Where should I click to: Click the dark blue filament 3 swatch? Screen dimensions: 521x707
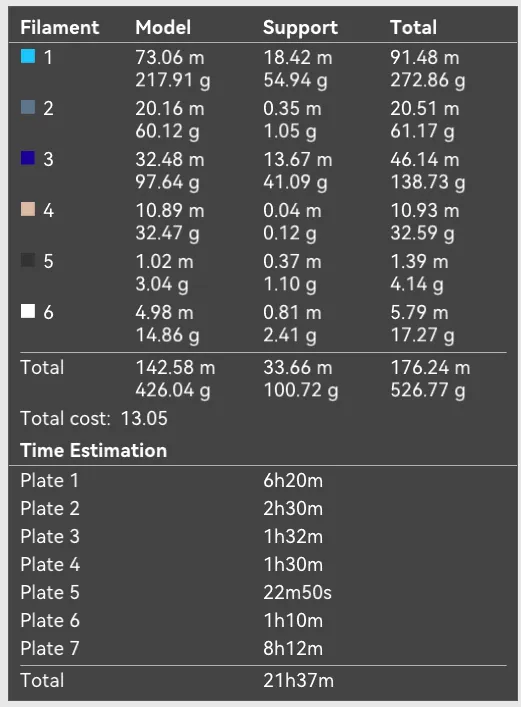pyautogui.click(x=28, y=158)
